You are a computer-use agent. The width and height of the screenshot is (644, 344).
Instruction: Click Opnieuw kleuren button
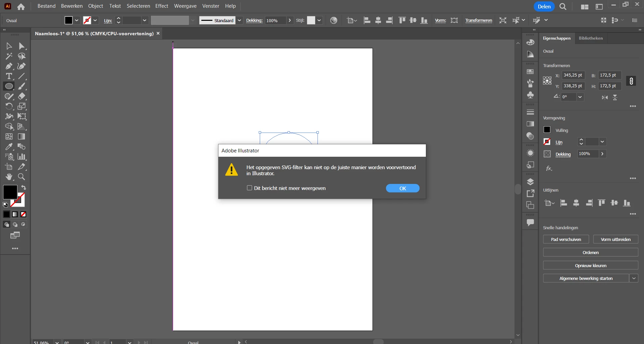pyautogui.click(x=591, y=265)
